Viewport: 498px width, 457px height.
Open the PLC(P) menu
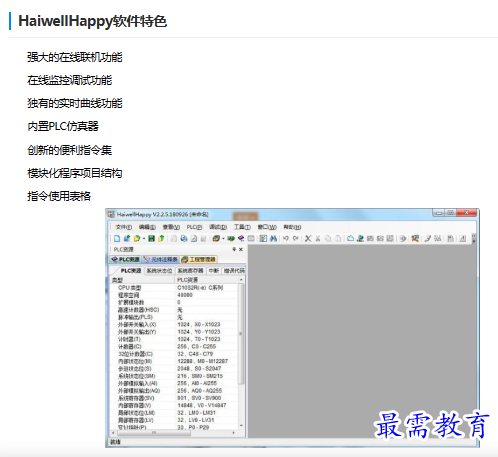(194, 227)
